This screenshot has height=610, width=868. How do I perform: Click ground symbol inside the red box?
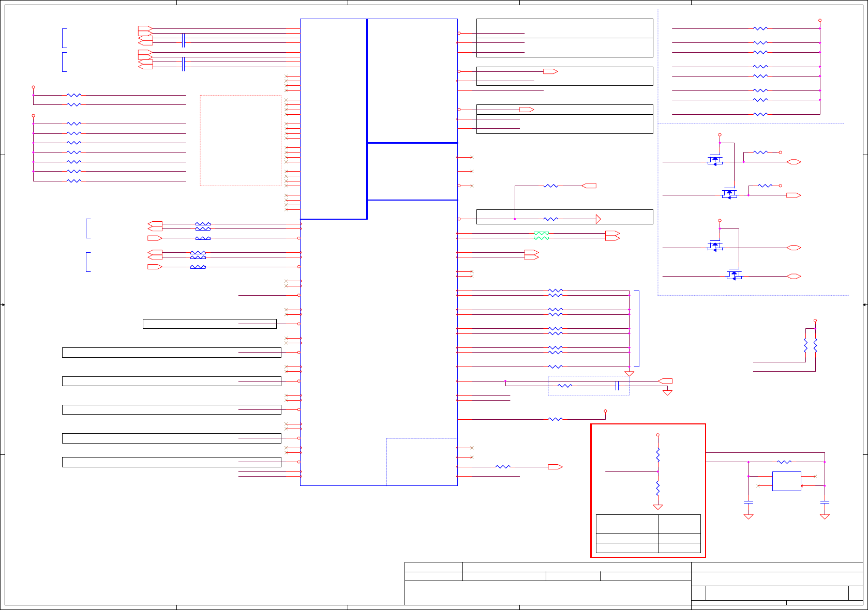pyautogui.click(x=658, y=507)
